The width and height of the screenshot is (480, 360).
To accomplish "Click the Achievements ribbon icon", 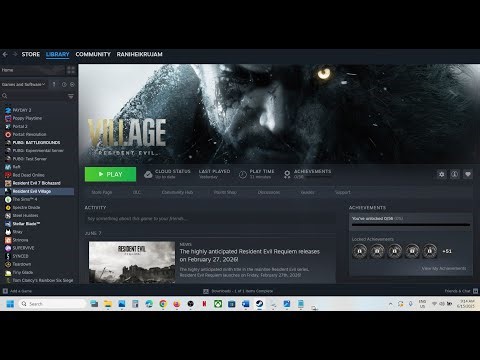I will point(287,174).
